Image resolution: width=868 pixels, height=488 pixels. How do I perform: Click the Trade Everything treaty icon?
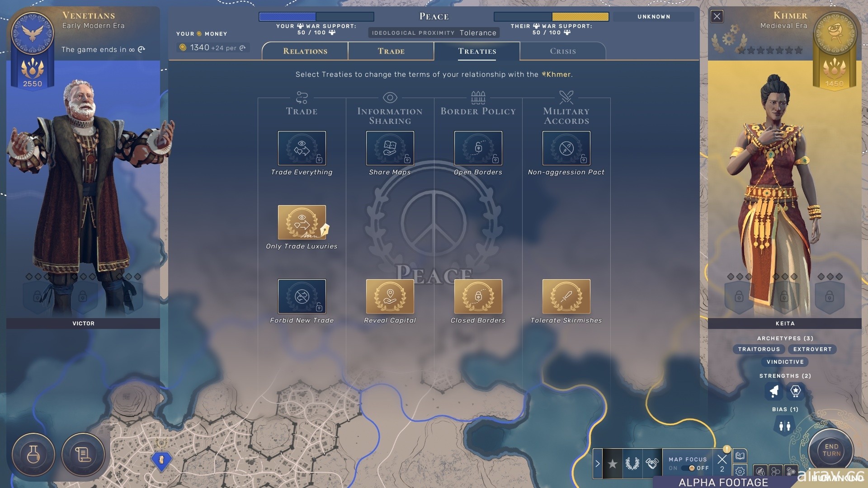click(301, 148)
